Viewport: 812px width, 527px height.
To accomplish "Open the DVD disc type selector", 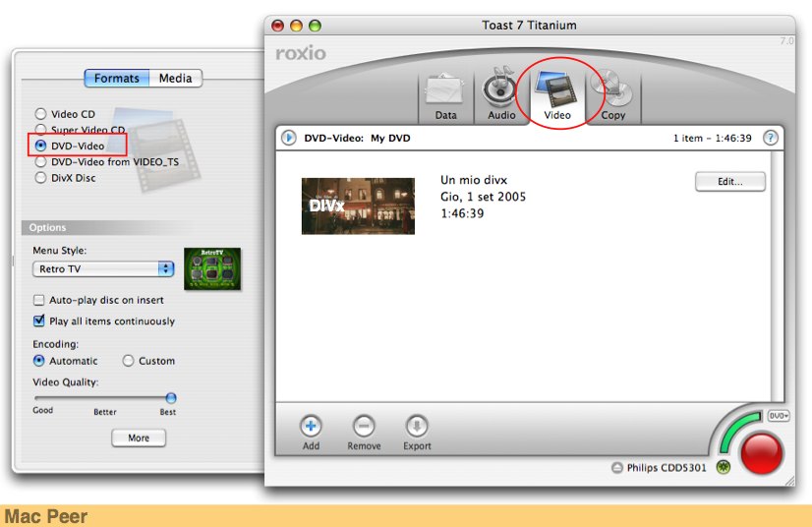I will pyautogui.click(x=779, y=416).
